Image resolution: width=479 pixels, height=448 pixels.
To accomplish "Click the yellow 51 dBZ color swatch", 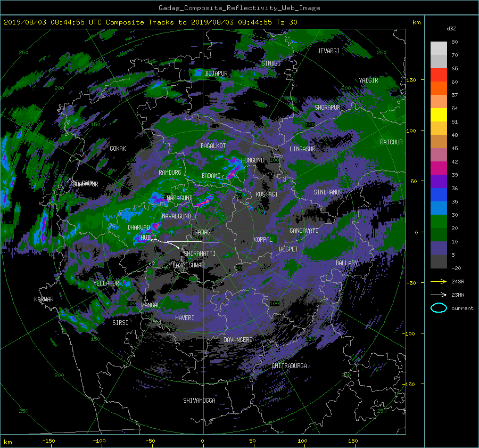I will coord(439,115).
